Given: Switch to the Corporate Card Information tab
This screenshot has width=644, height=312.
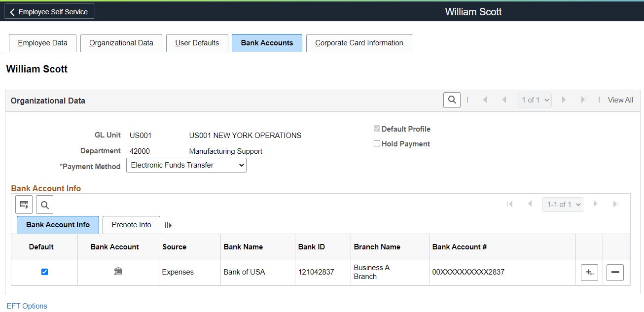Looking at the screenshot, I should 359,43.
